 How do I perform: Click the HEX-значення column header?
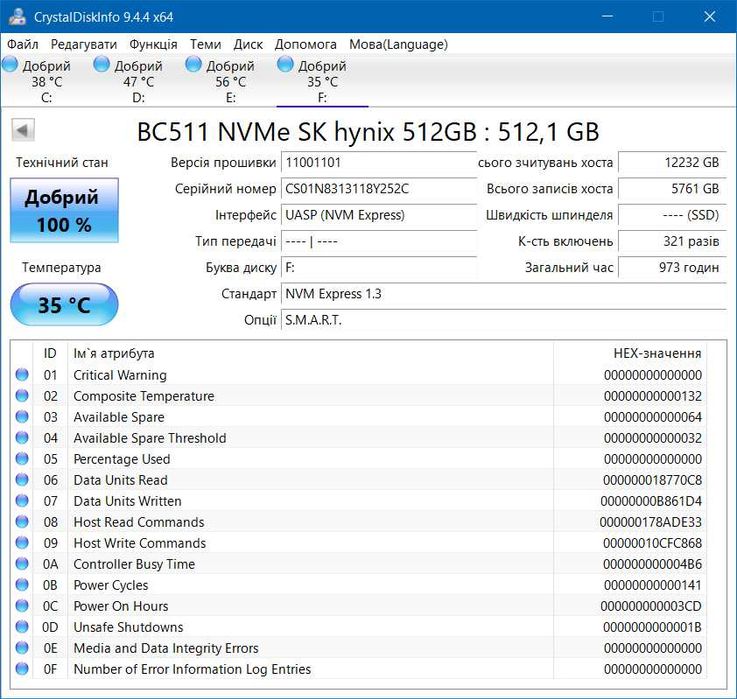pos(630,353)
